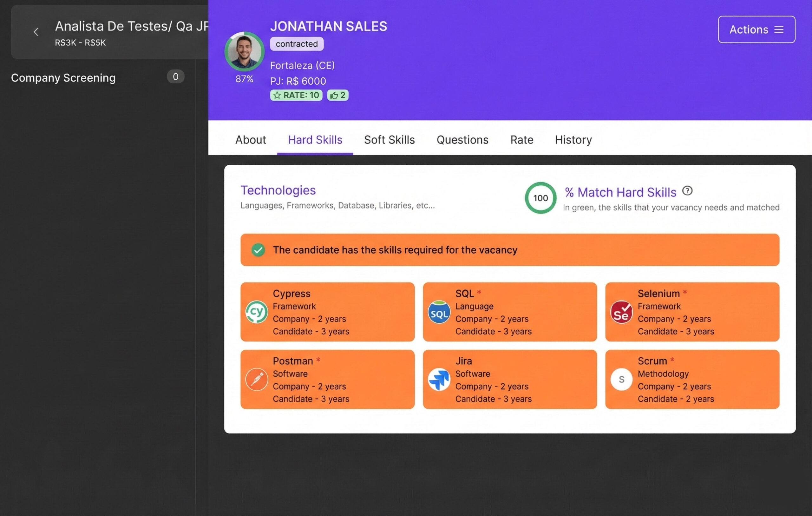
Task: Click the Postman software logo icon
Action: coord(256,379)
